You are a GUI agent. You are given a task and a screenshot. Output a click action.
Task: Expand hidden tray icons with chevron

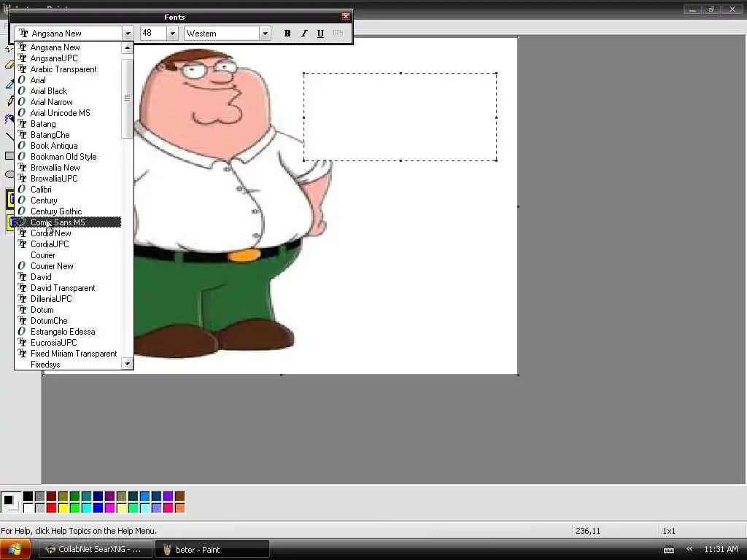coord(689,549)
